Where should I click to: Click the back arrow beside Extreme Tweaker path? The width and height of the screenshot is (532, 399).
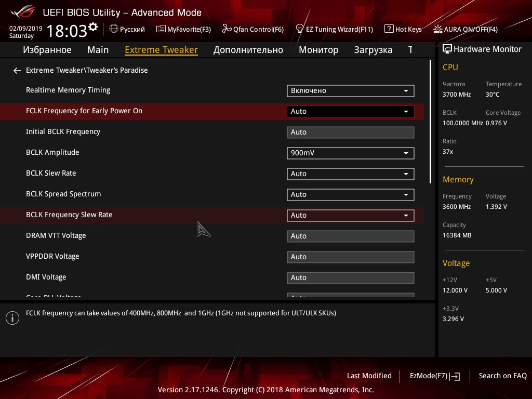pyautogui.click(x=17, y=71)
